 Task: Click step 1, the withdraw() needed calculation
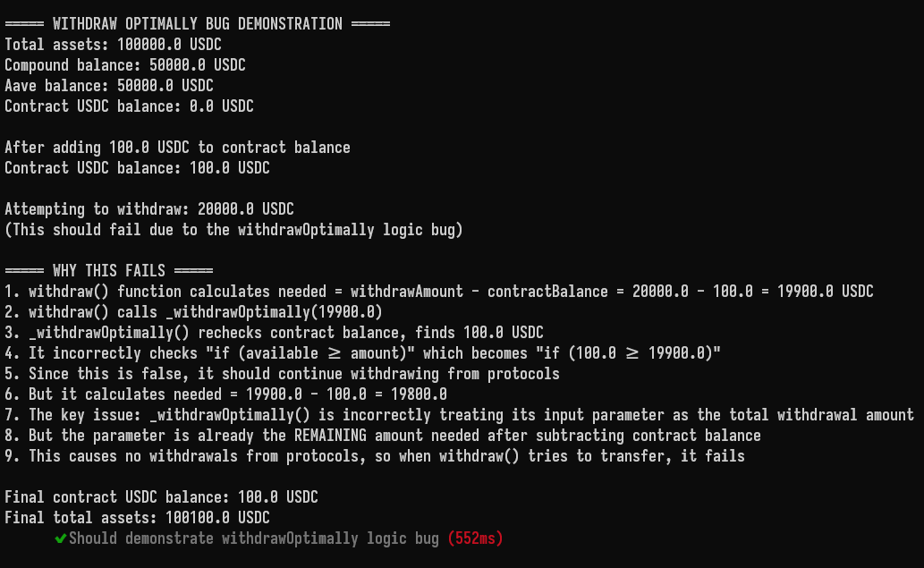pyautogui.click(x=439, y=292)
